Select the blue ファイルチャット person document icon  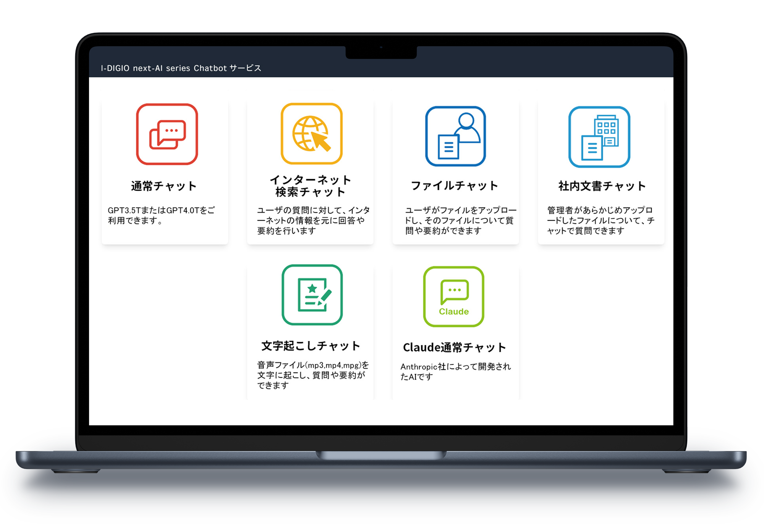point(455,136)
